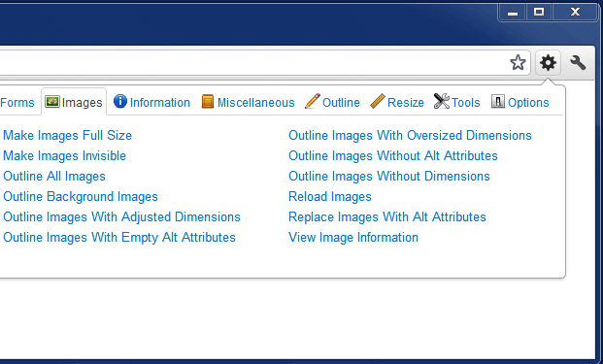Switch to the Outline tab label
Image resolution: width=603 pixels, height=364 pixels.
pos(341,103)
